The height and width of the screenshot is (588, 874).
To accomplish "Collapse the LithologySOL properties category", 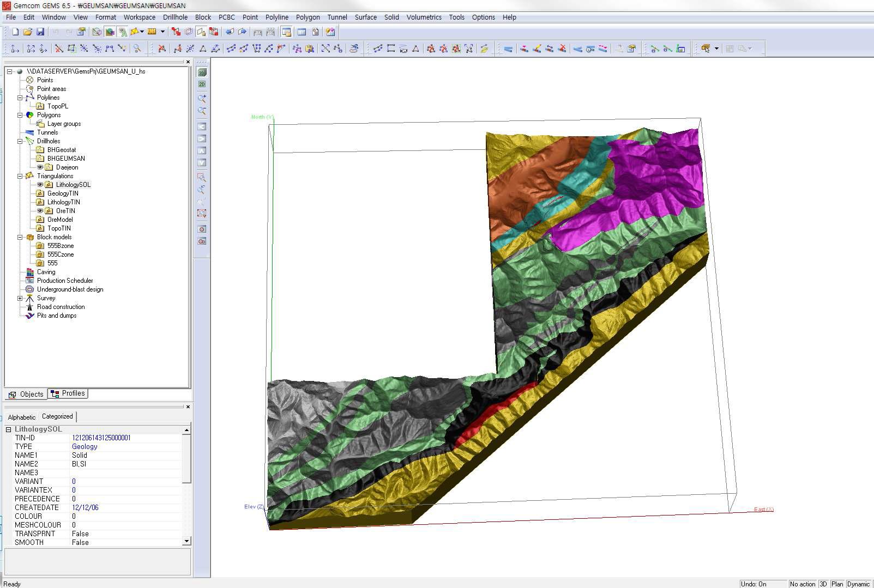I will pyautogui.click(x=9, y=429).
